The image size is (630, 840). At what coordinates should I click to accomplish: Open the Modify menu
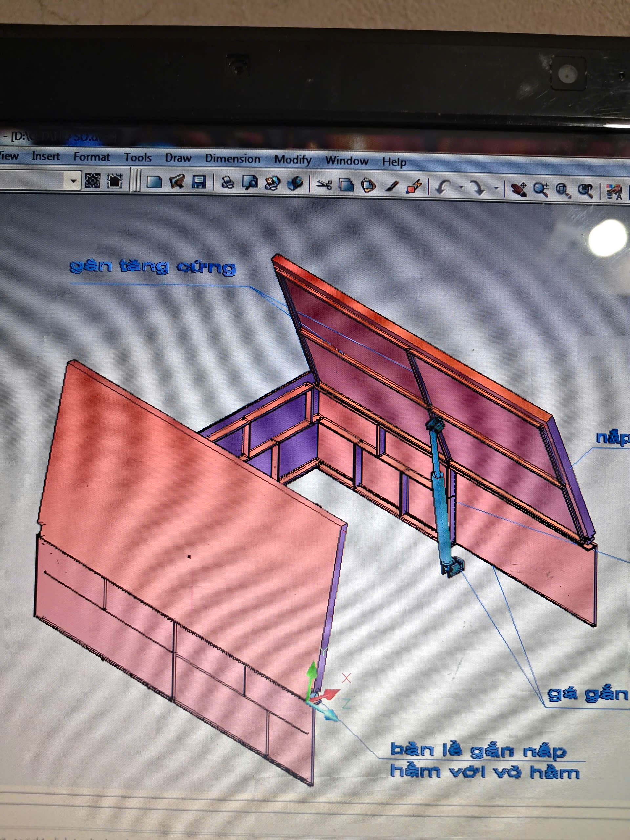pos(293,160)
